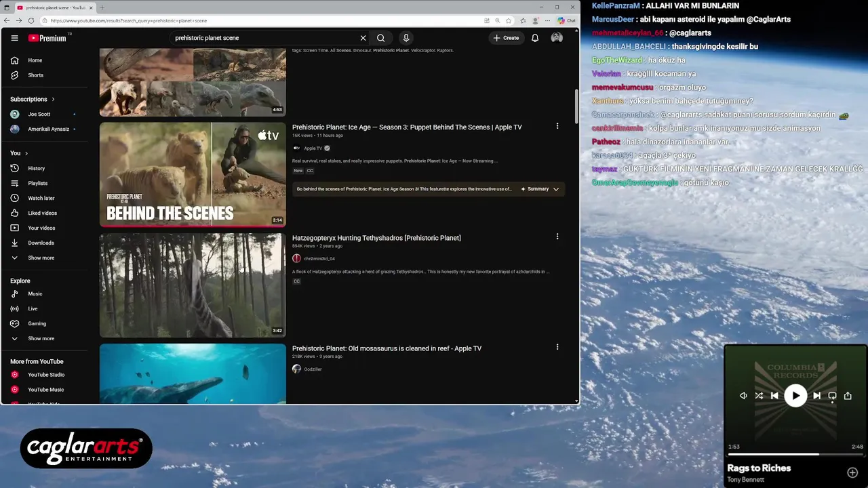Screen dimensions: 868x488
Task: Click the YouTube page vertical scrollbar
Action: point(577,105)
